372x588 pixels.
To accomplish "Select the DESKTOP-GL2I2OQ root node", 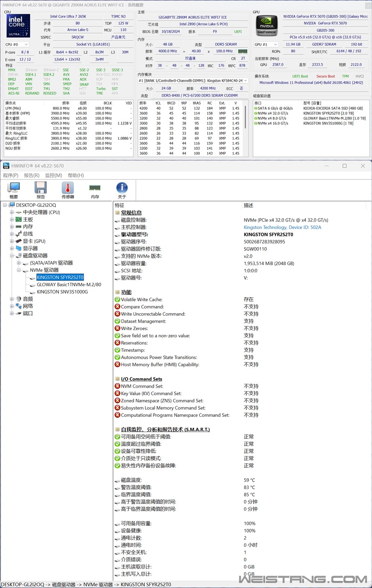I will pos(36,205).
